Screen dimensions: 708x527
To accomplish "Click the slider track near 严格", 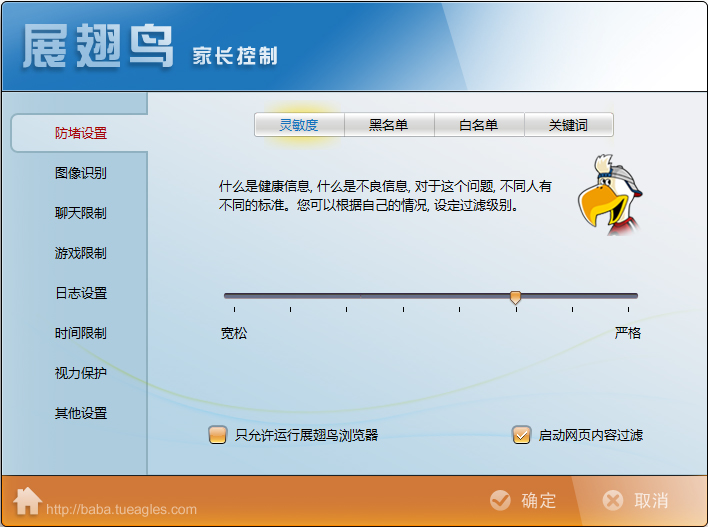I will coord(628,296).
